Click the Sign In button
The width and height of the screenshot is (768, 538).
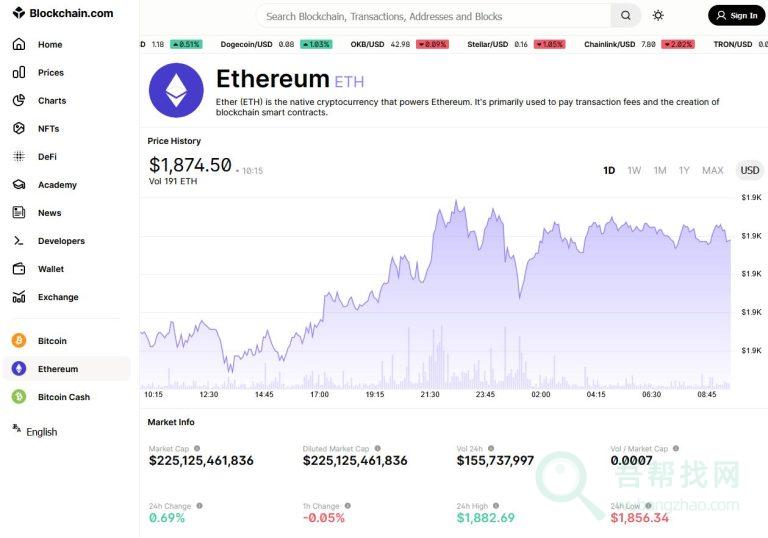click(x=736, y=16)
